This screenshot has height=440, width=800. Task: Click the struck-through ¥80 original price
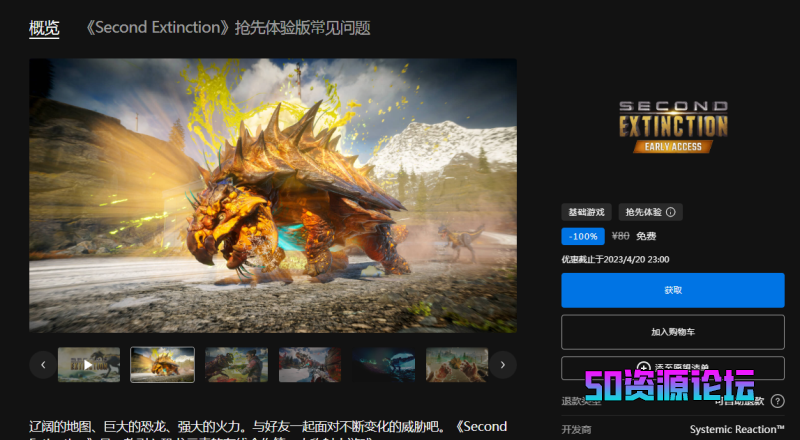point(620,236)
